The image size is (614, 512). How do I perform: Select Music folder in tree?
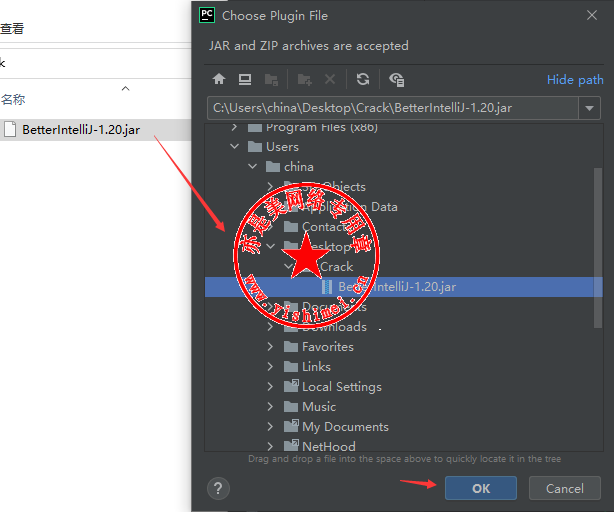pos(319,407)
